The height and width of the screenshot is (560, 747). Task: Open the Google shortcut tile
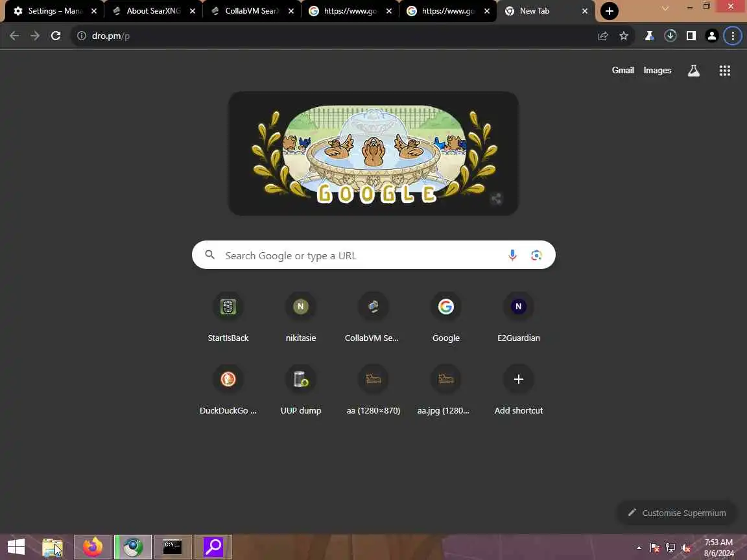(x=446, y=317)
